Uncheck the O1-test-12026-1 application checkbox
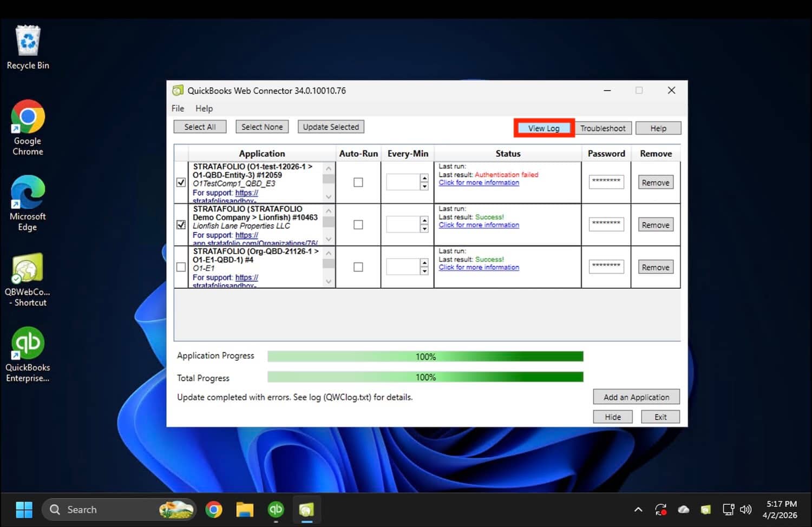 tap(181, 182)
